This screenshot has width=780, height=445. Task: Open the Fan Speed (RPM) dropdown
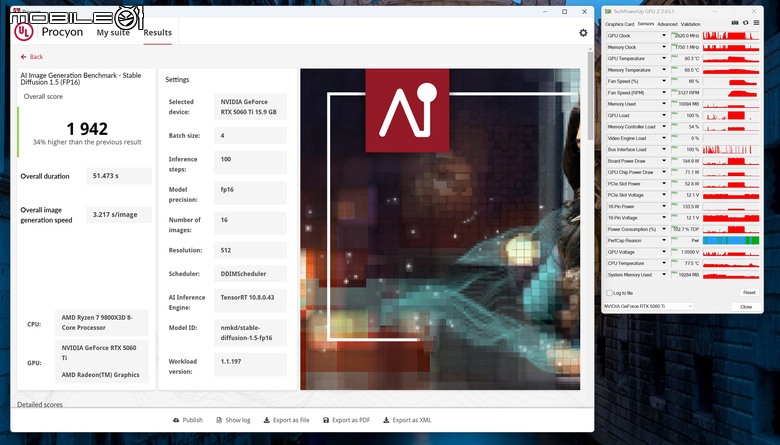pos(664,92)
